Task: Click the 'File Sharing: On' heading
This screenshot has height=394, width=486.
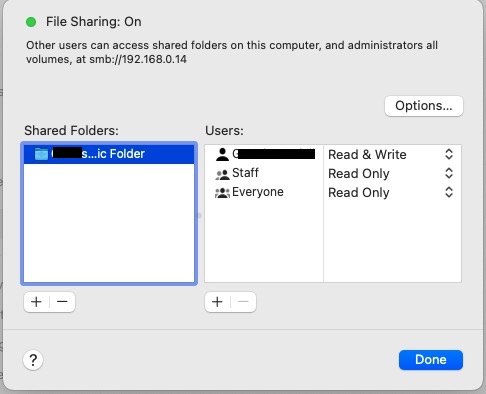Action: click(94, 22)
